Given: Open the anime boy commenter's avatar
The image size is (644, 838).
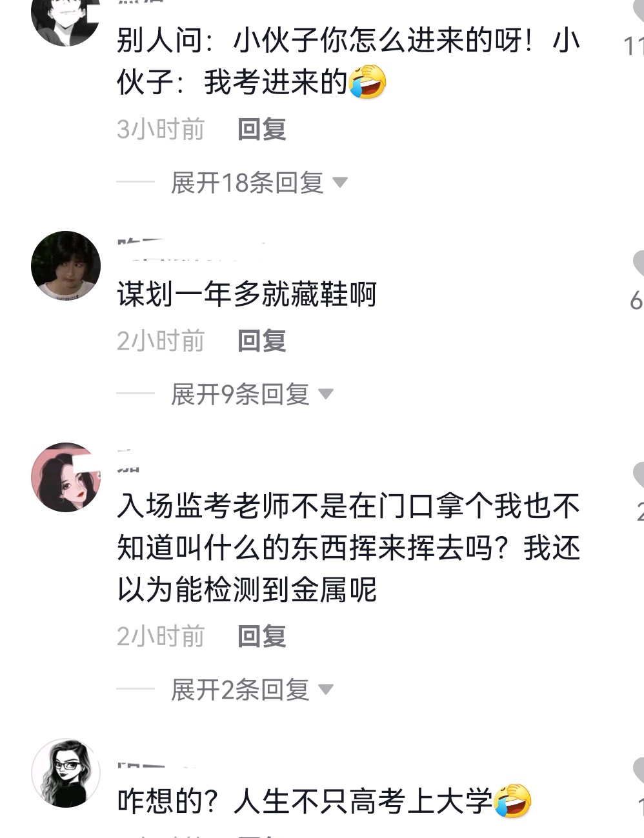Looking at the screenshot, I should (x=65, y=18).
